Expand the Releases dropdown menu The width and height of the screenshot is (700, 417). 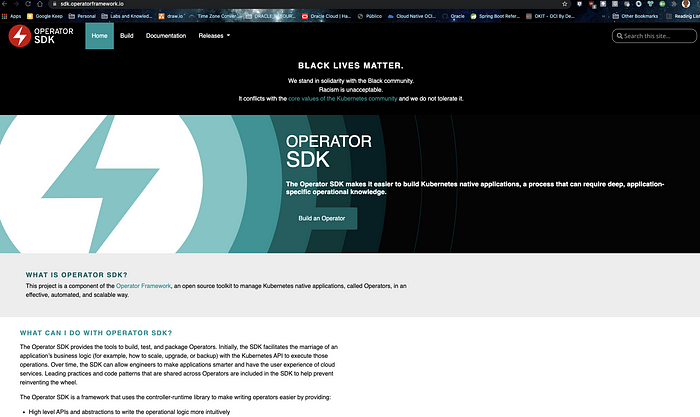[214, 36]
